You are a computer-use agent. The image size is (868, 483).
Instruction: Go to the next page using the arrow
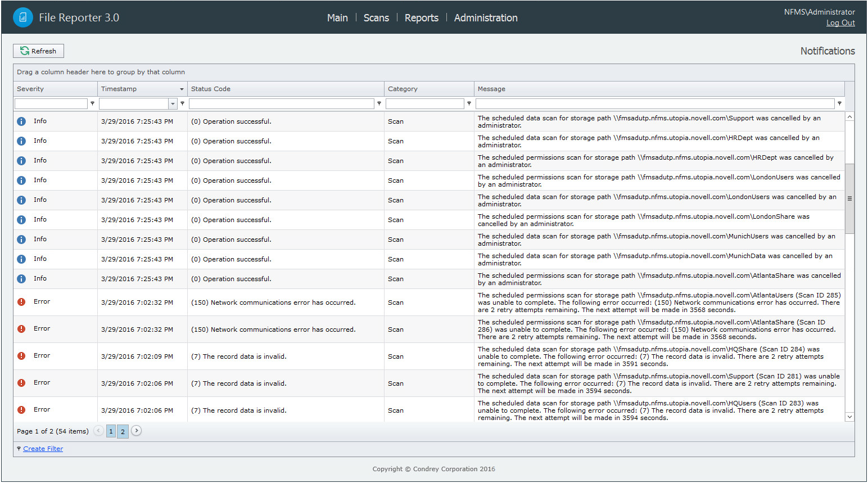(136, 431)
